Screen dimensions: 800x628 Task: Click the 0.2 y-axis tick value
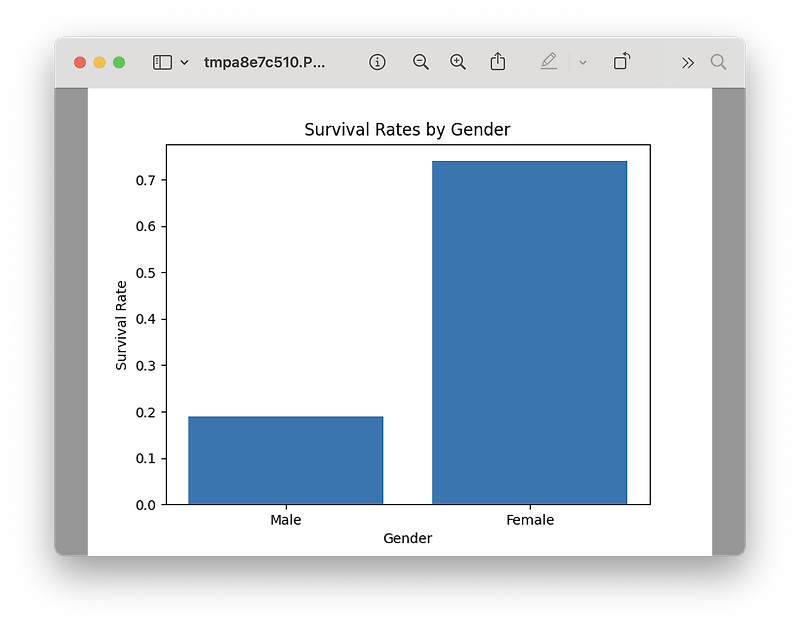pyautogui.click(x=145, y=412)
